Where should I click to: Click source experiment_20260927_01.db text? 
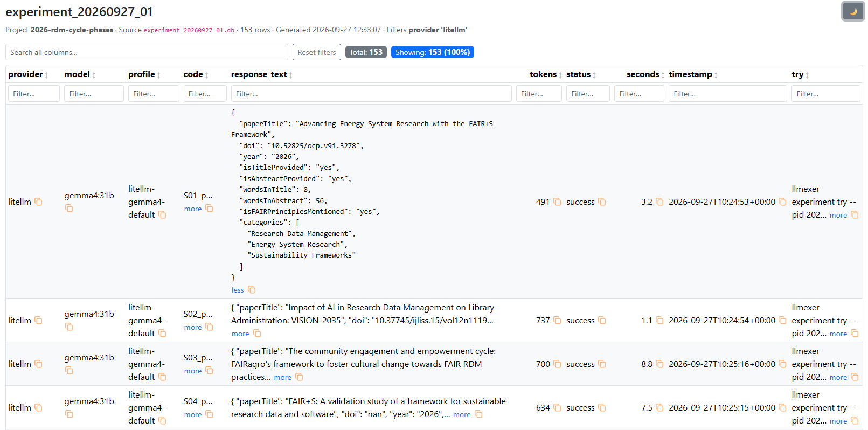click(x=189, y=30)
